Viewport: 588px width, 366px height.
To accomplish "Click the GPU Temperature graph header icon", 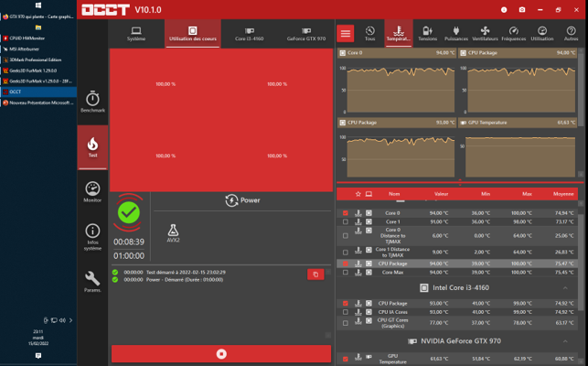I will point(463,123).
